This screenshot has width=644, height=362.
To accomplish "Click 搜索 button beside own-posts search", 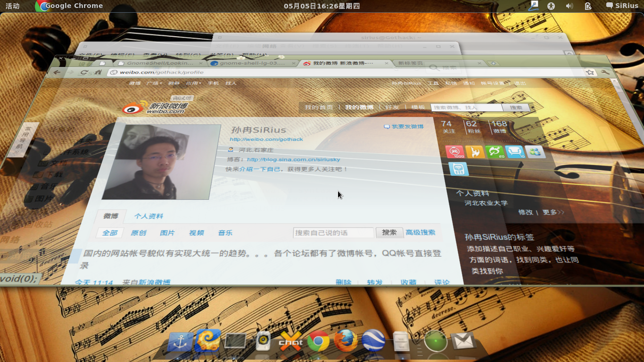I will pos(389,232).
